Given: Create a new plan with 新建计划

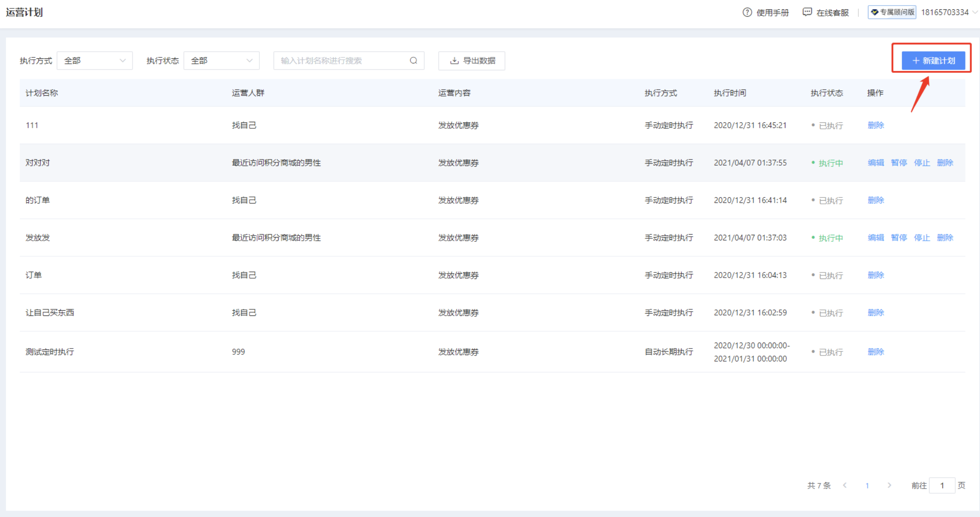Looking at the screenshot, I should click(x=933, y=61).
